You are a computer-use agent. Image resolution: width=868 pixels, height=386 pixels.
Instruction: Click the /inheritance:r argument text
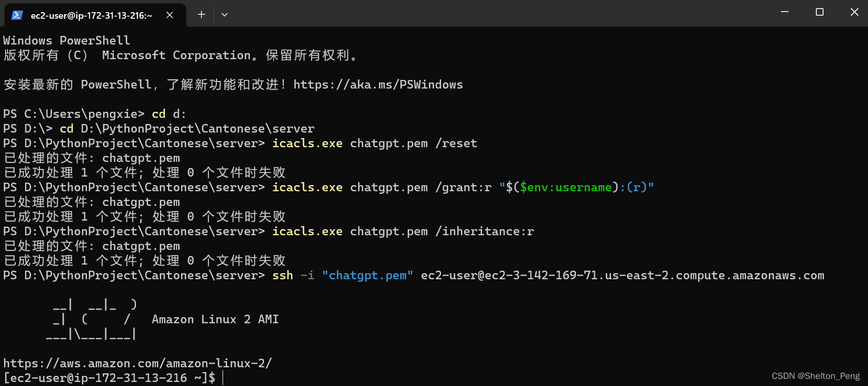coord(485,231)
